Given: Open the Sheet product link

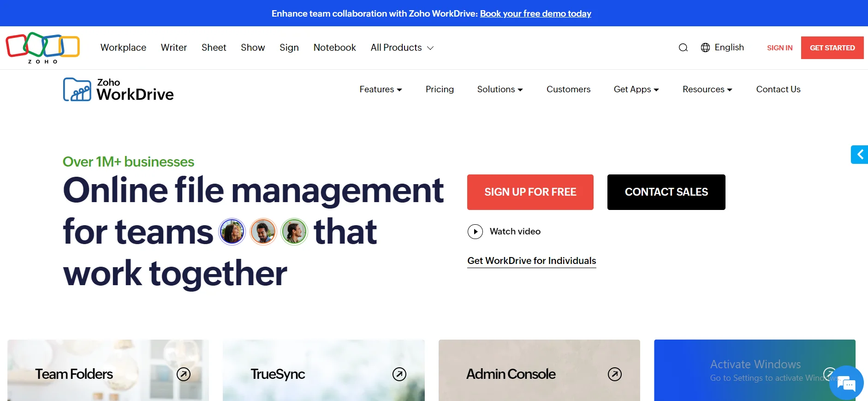Looking at the screenshot, I should tap(214, 48).
